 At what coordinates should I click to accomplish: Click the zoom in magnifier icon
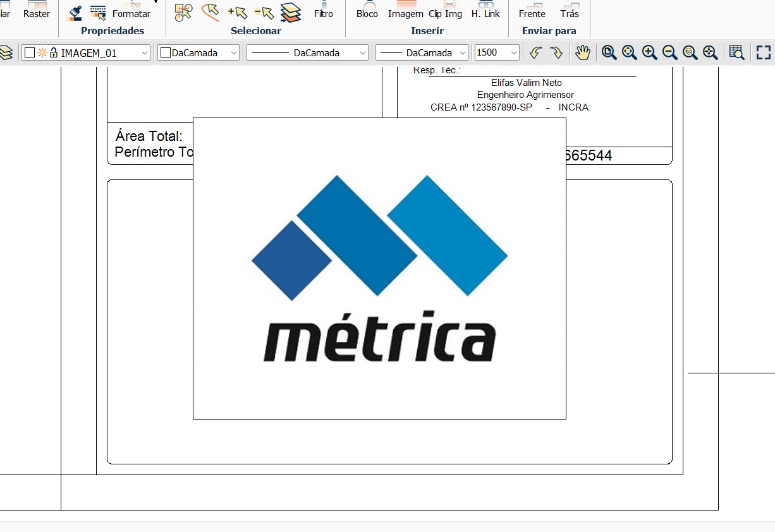point(649,53)
